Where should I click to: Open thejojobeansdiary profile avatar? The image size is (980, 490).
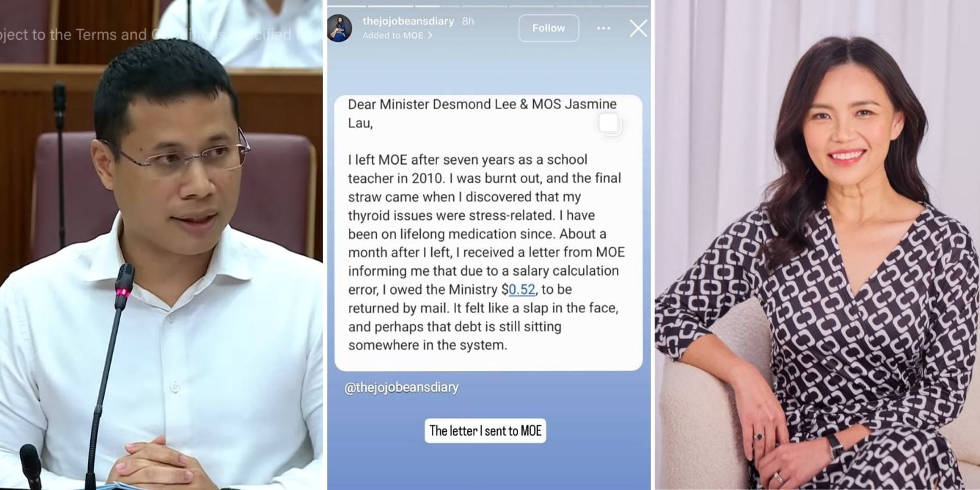point(340,28)
